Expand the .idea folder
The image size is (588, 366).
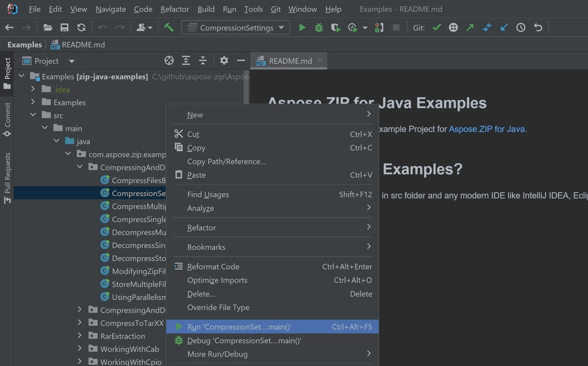(33, 89)
